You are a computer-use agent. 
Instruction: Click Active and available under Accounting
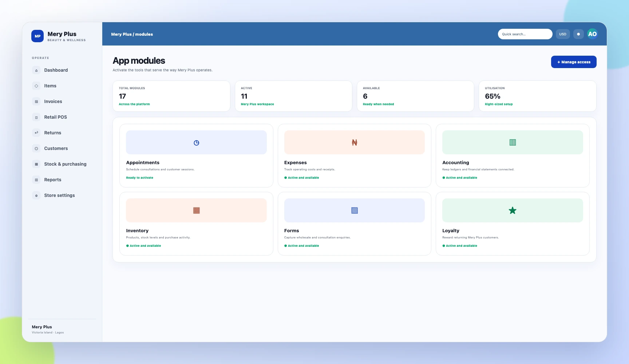click(460, 178)
